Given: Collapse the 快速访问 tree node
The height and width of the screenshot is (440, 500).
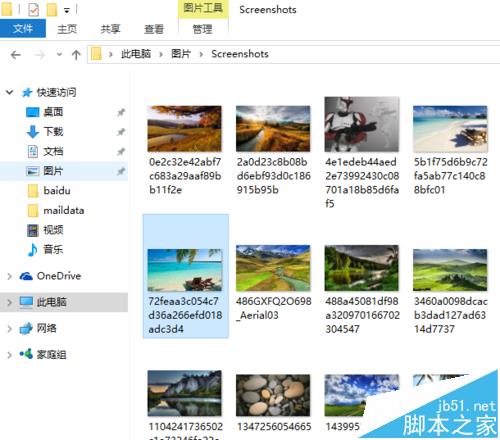Looking at the screenshot, I should coord(10,92).
